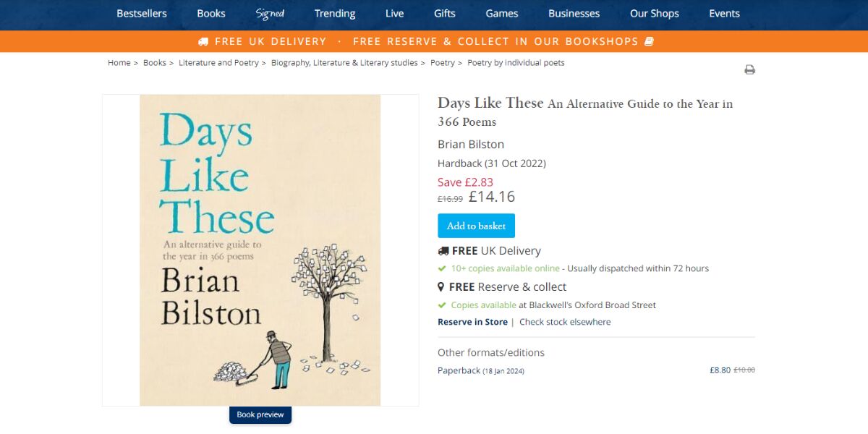The height and width of the screenshot is (434, 868).
Task: Click the Days Like These cover image
Action: click(x=260, y=250)
